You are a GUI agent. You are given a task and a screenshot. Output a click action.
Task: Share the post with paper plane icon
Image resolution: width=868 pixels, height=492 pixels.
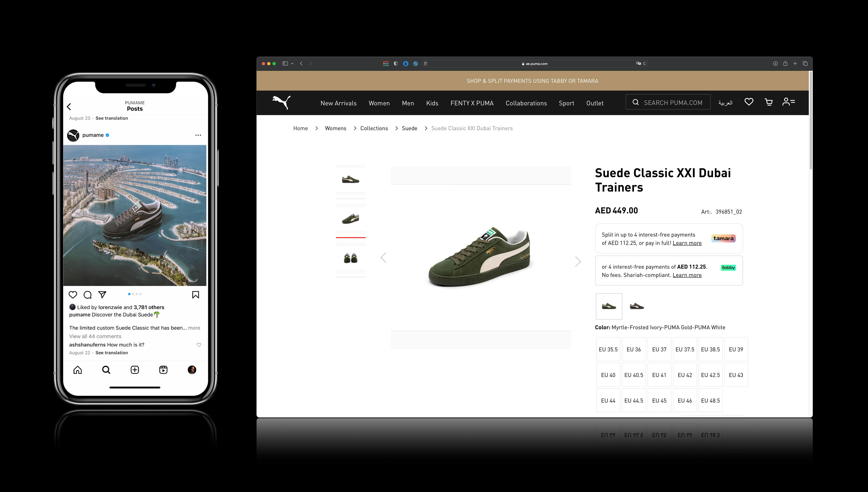pyautogui.click(x=102, y=295)
